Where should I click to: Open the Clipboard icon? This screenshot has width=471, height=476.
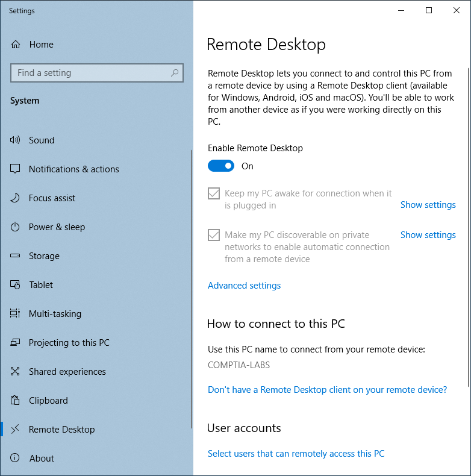[x=15, y=401]
